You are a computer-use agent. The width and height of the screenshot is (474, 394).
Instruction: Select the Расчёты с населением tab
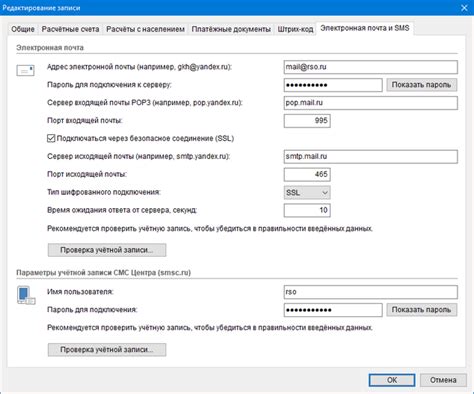[x=145, y=29]
